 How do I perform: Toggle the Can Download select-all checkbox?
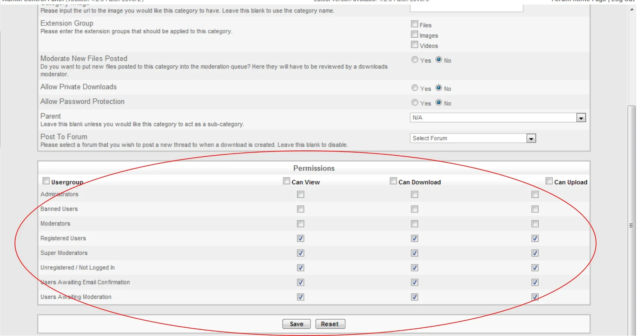[x=393, y=181]
